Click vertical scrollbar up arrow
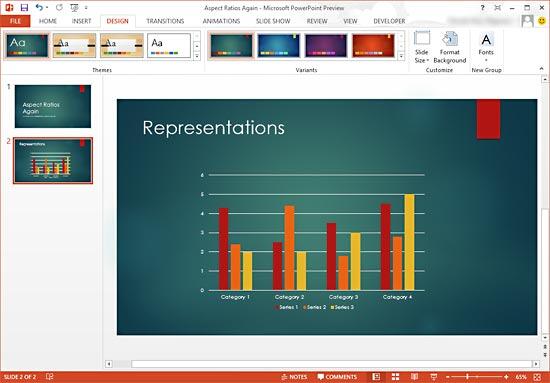Screen dimensions: 550x383 tap(544, 79)
